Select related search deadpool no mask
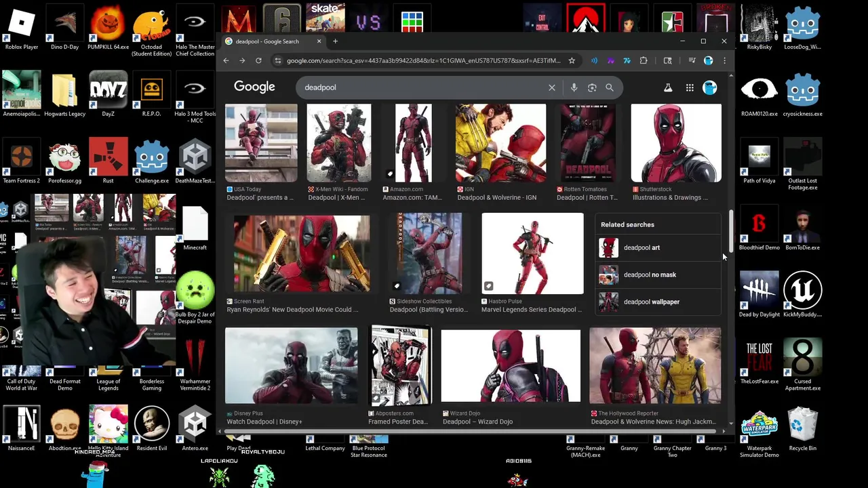Screen dimensions: 868x488 point(658,274)
